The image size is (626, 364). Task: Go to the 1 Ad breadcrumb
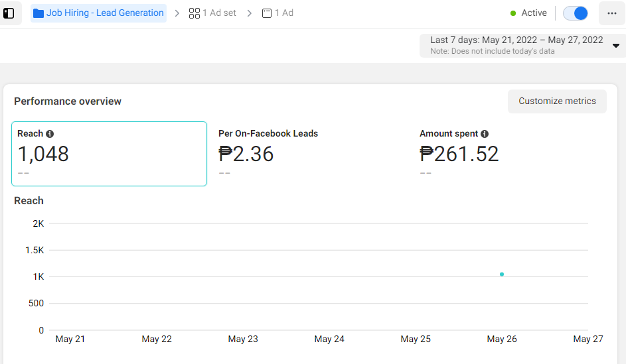click(284, 13)
